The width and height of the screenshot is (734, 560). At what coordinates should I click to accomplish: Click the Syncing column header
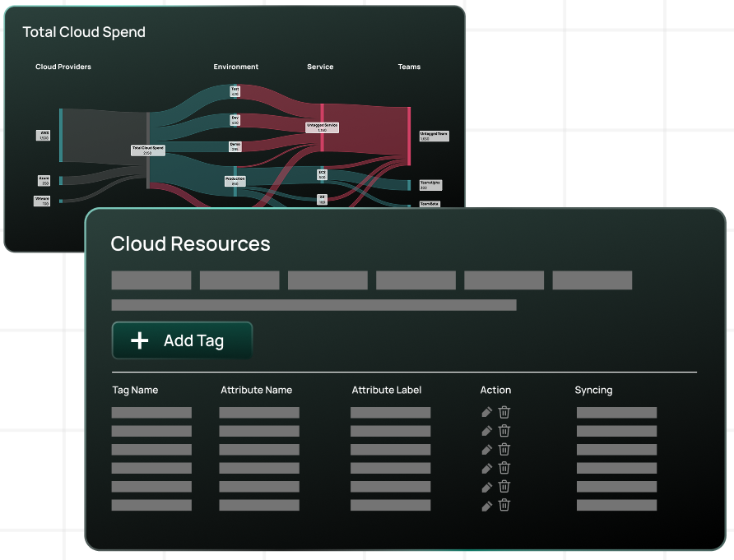point(594,390)
